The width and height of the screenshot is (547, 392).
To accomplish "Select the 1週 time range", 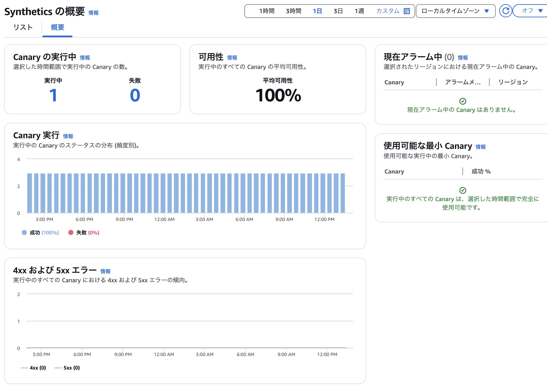I will coord(359,11).
